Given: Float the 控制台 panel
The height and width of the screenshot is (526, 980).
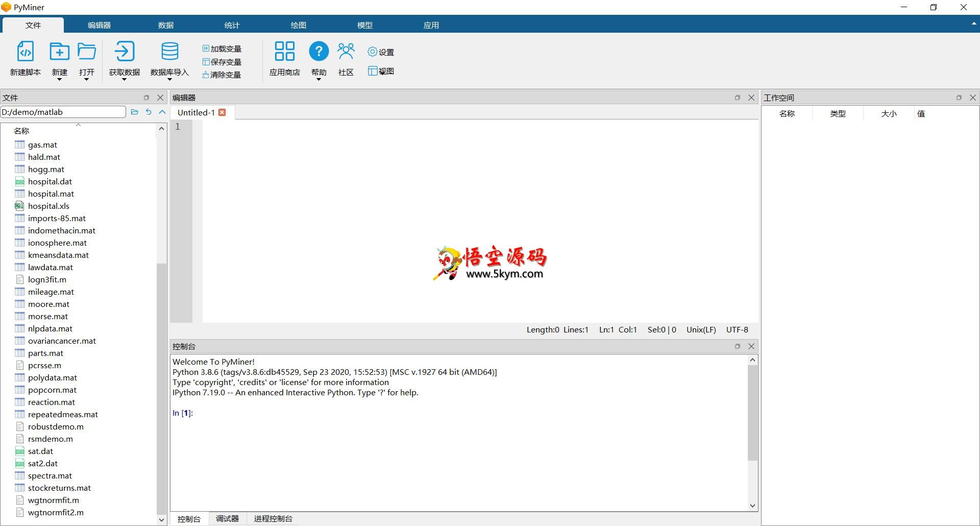Looking at the screenshot, I should pyautogui.click(x=737, y=346).
